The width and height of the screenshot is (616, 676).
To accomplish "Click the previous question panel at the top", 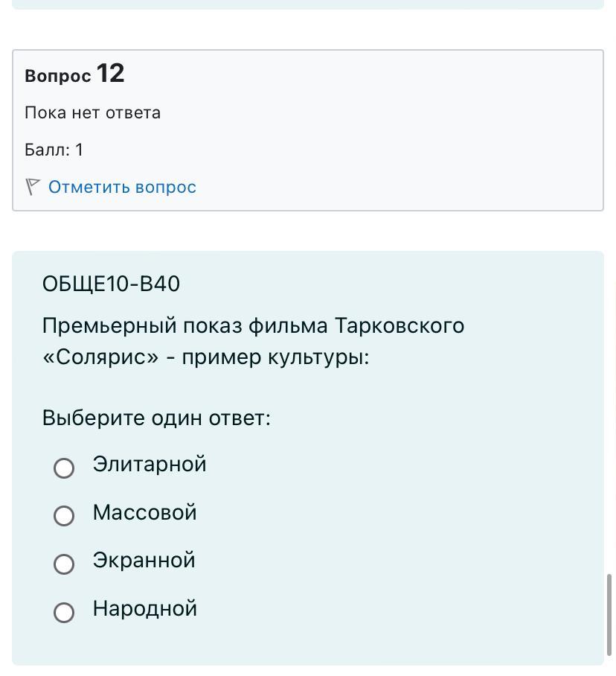I will (x=308, y=4).
